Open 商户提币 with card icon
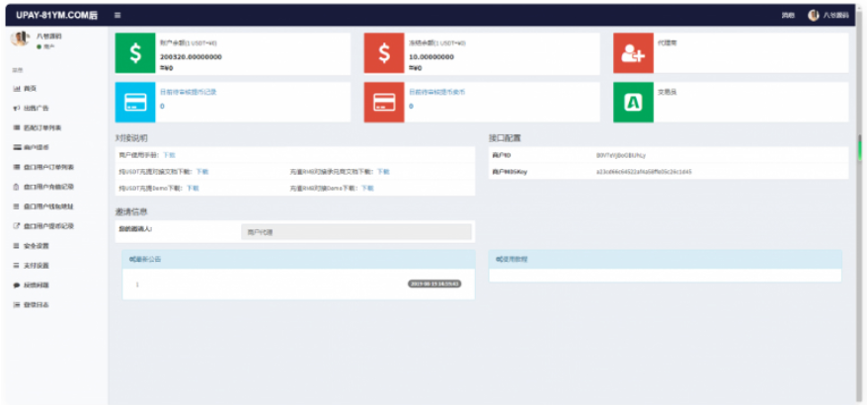The height and width of the screenshot is (405, 868). 31,147
